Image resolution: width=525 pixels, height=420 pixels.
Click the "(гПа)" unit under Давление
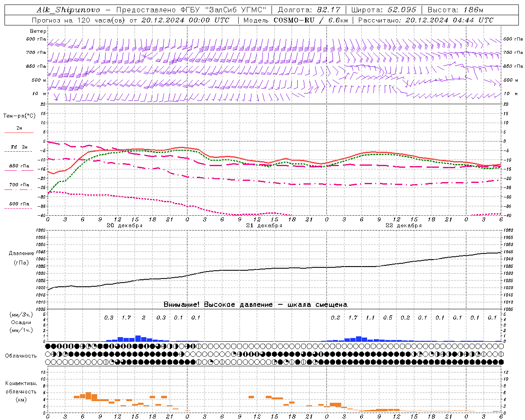(x=21, y=263)
